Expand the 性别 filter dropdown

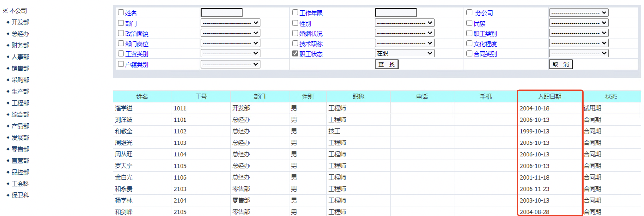[404, 23]
